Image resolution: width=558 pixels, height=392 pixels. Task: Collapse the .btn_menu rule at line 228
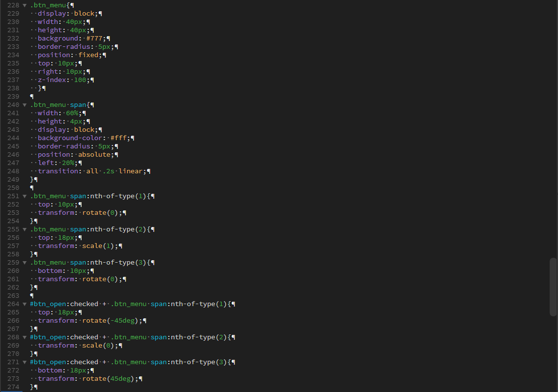[x=24, y=5]
